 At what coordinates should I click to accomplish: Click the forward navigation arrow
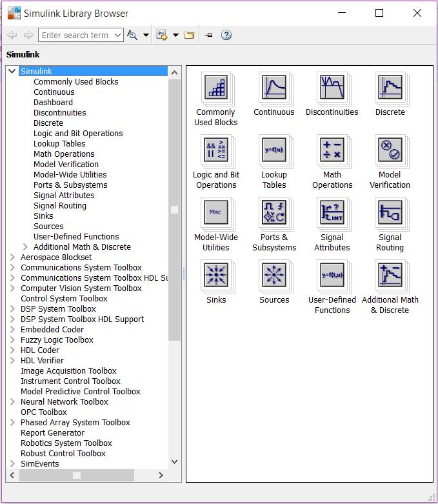click(28, 35)
